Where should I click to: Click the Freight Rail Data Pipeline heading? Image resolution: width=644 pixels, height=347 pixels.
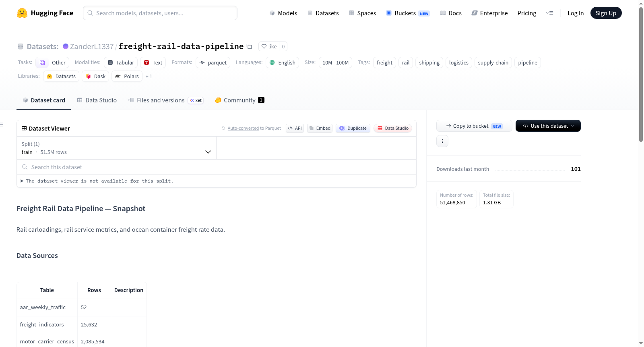[x=81, y=208]
